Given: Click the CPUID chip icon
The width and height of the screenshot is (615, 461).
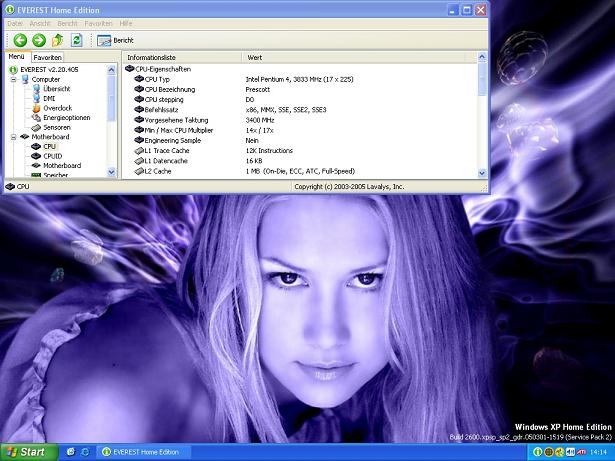Looking at the screenshot, I should [x=36, y=156].
